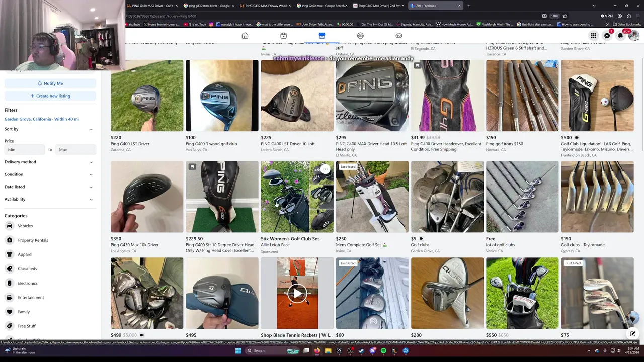
Task: Play the Blade Tennis Rackets video ad
Action: pos(297,294)
